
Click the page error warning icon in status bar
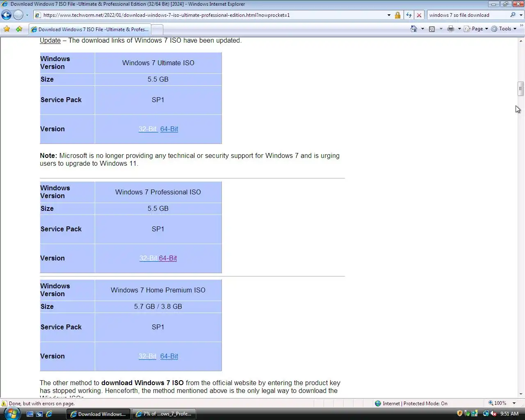[5, 403]
